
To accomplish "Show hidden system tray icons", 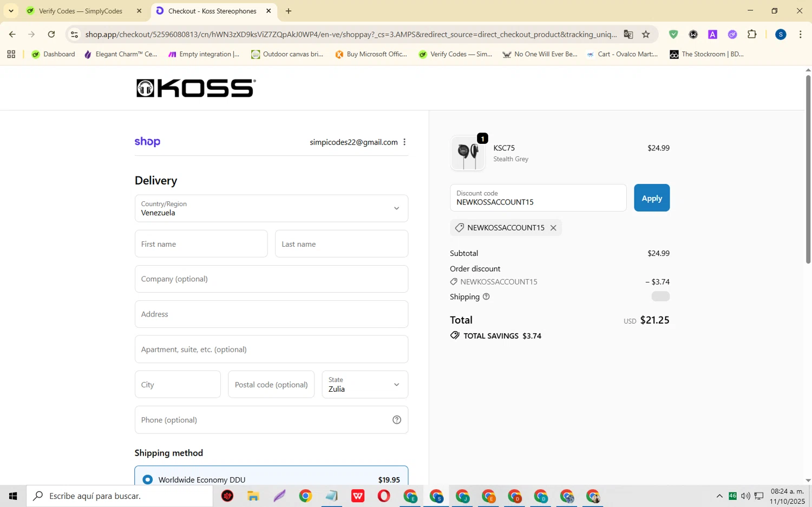I will (x=719, y=496).
